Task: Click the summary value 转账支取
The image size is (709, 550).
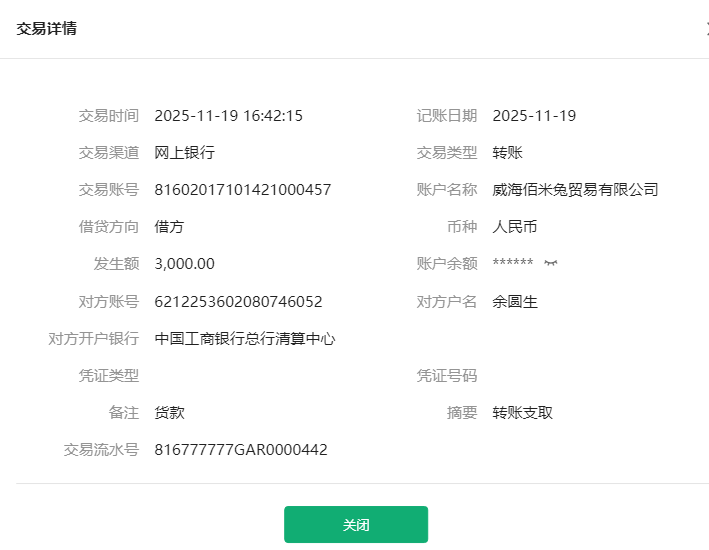Action: click(x=522, y=413)
